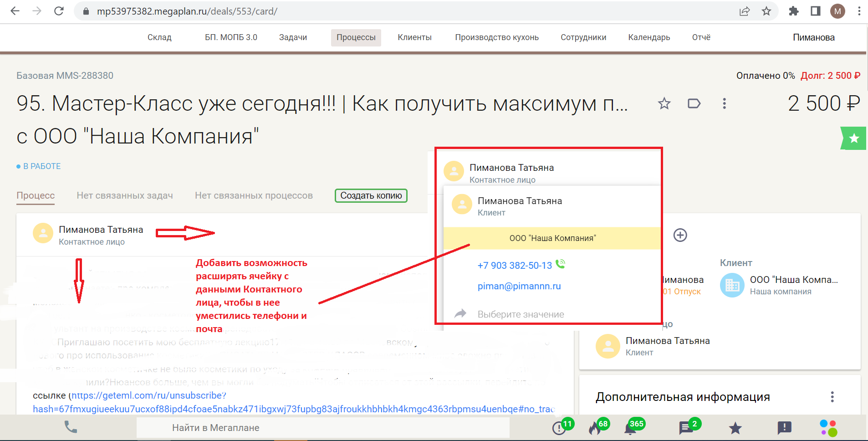Click the deal amount 2 500 ₽
The height and width of the screenshot is (441, 868).
(824, 103)
